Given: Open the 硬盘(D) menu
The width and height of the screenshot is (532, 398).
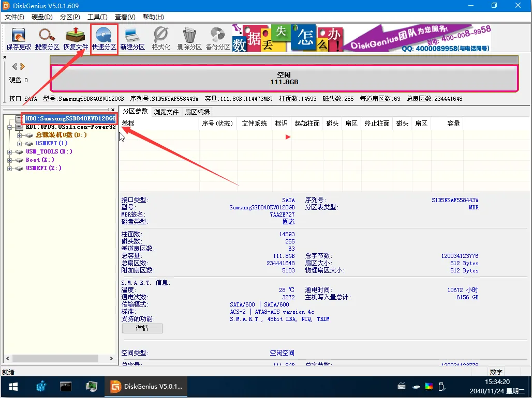Looking at the screenshot, I should pyautogui.click(x=42, y=17).
